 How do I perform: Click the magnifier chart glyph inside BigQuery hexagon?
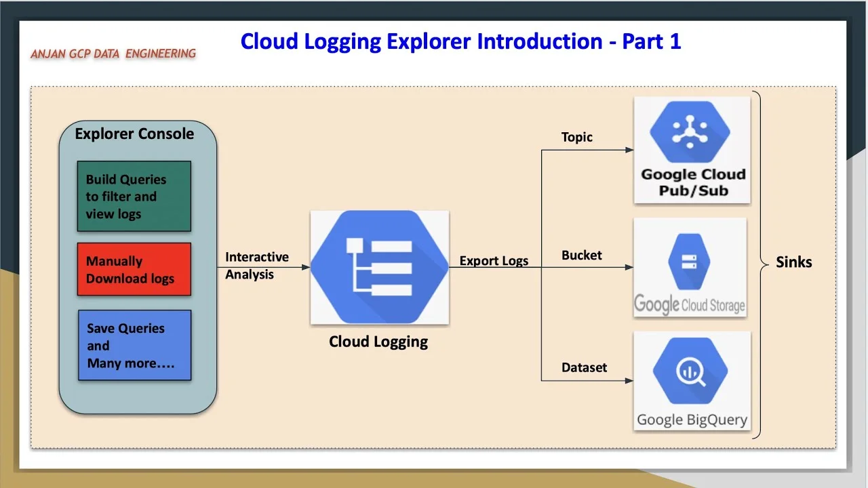(x=691, y=371)
